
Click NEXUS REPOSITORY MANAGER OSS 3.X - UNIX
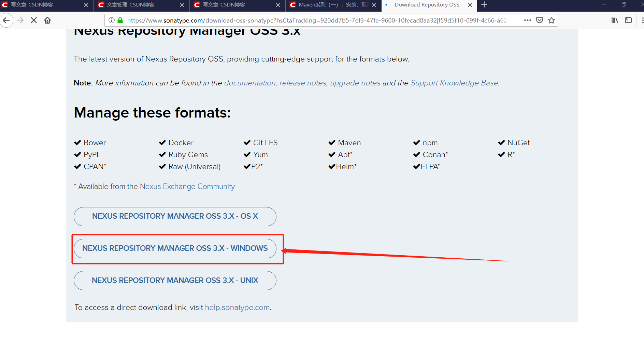pos(175,280)
